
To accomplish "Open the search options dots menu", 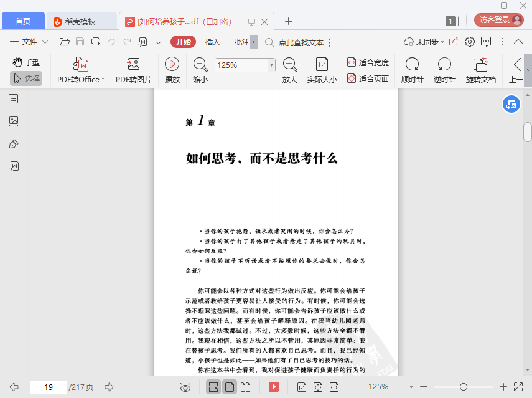I will pos(329,42).
